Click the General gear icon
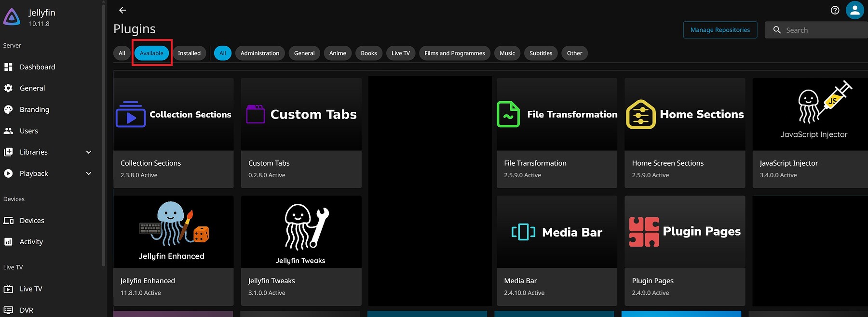 8,88
